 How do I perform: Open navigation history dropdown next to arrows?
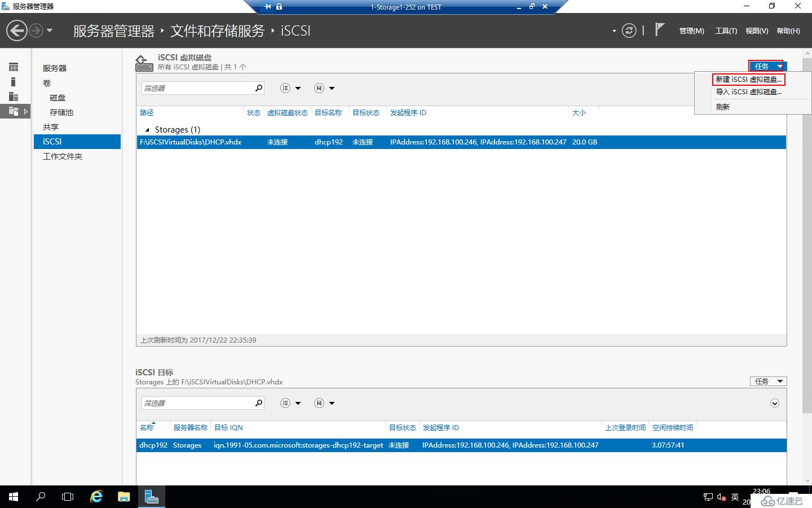click(50, 30)
